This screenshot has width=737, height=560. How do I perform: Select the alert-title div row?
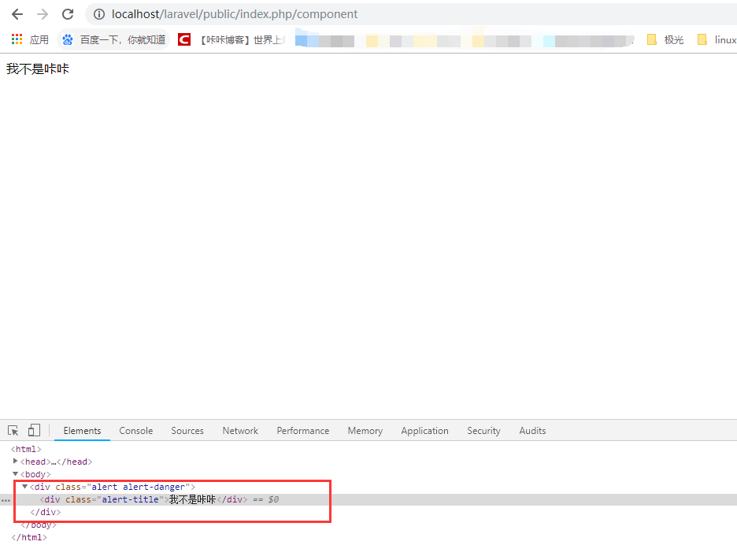click(368, 499)
